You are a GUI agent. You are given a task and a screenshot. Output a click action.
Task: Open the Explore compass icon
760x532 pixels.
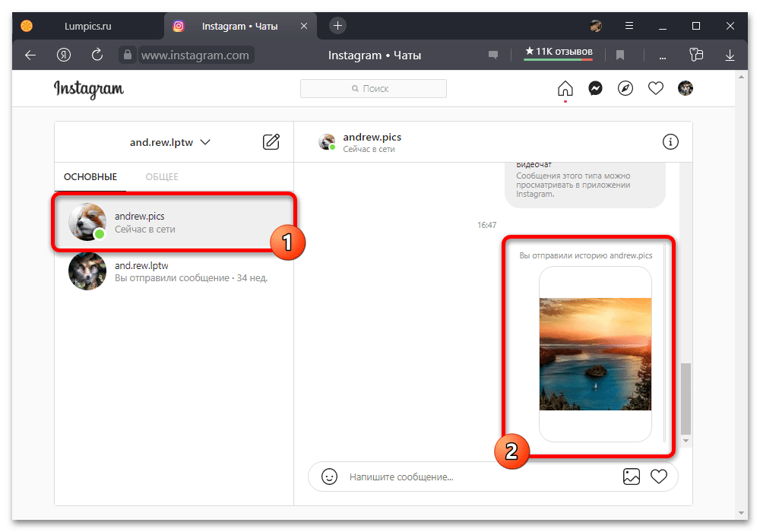point(625,89)
